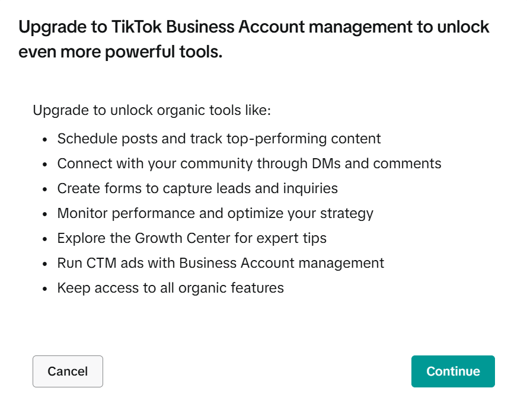Select 'Create forms to capture leads' item
This screenshot has height=420, width=527.
tap(197, 188)
